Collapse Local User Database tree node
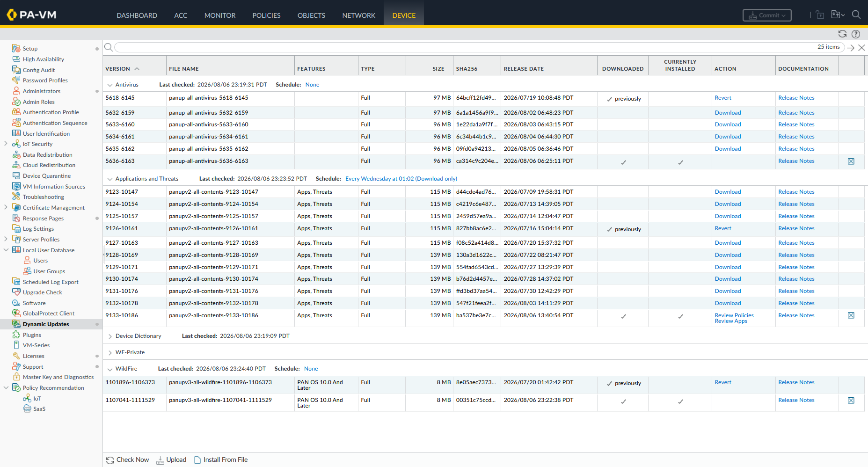 (x=6, y=250)
